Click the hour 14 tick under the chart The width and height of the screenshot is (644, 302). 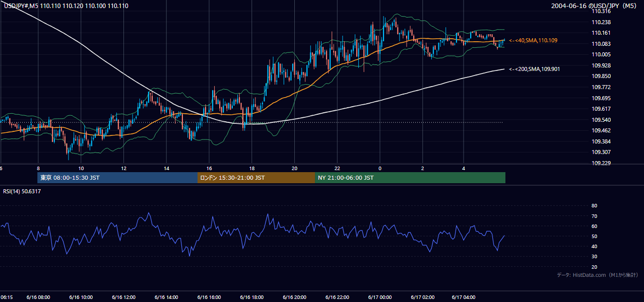pos(166,168)
